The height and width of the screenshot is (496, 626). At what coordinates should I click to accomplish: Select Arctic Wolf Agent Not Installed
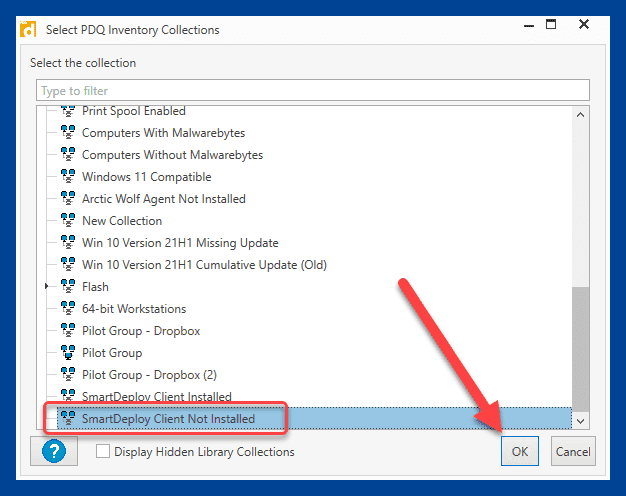[164, 198]
